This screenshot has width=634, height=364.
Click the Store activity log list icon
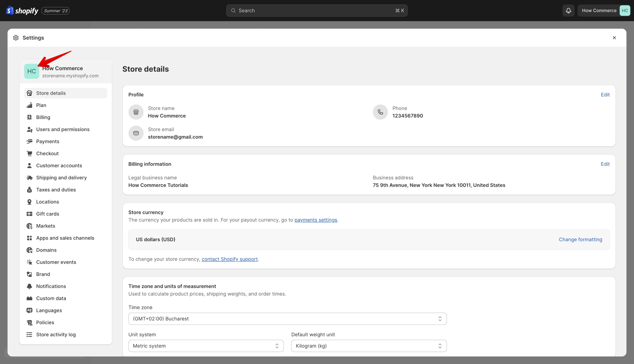coord(29,335)
